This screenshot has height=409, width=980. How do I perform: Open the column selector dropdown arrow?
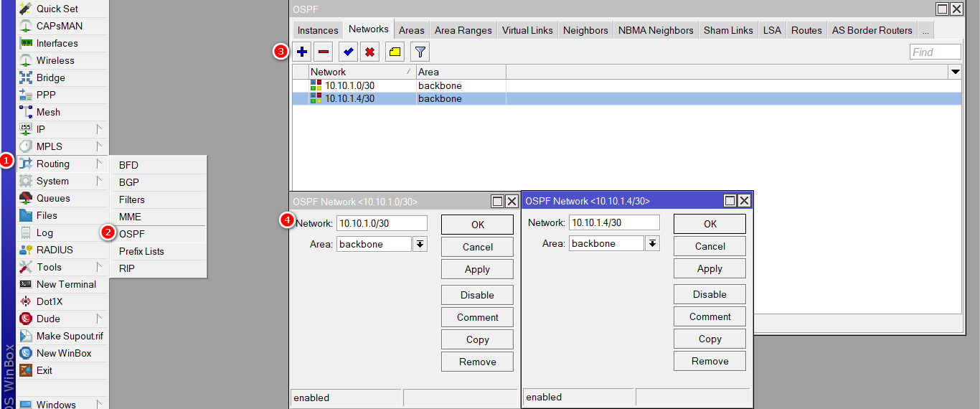[955, 72]
